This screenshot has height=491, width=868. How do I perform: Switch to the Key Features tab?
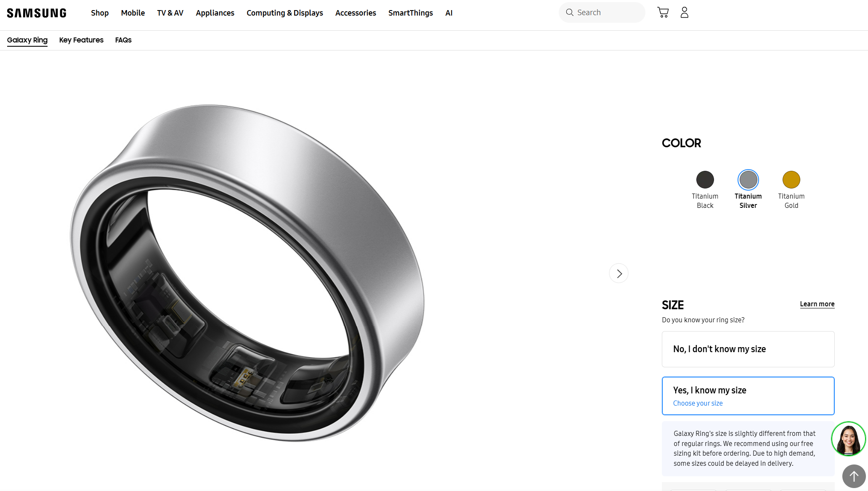click(81, 40)
